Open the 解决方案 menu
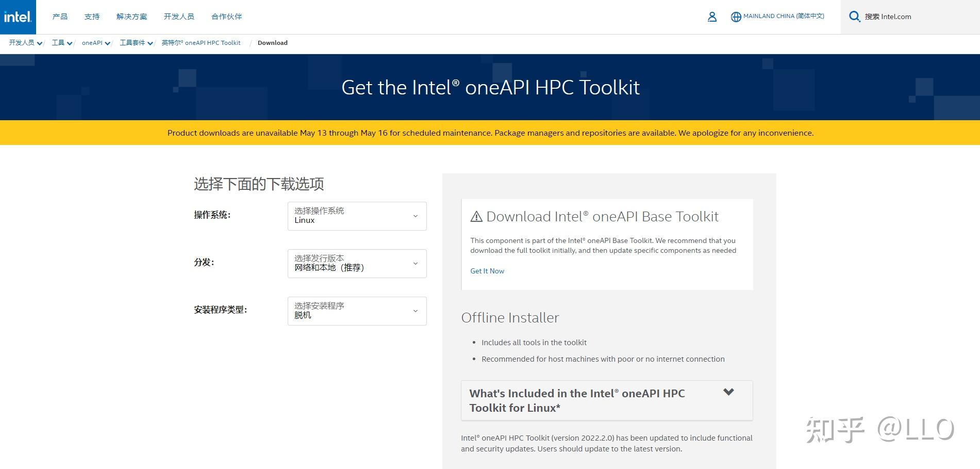980x469 pixels. (131, 17)
